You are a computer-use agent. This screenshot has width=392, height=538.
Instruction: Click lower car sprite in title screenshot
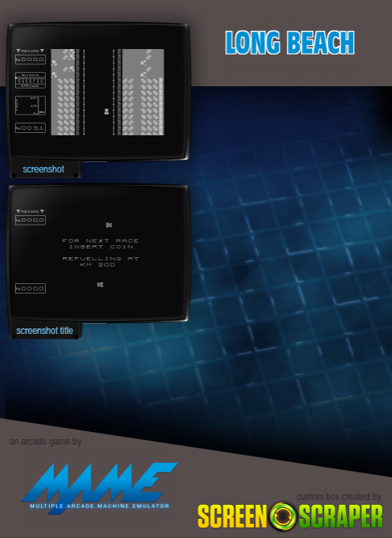pyautogui.click(x=100, y=285)
